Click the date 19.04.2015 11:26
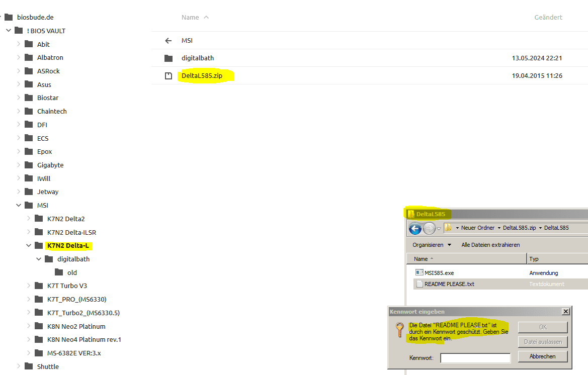 [x=537, y=76]
